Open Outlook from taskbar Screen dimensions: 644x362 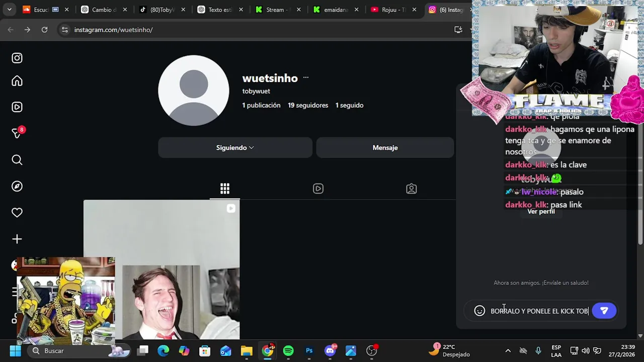click(226, 351)
